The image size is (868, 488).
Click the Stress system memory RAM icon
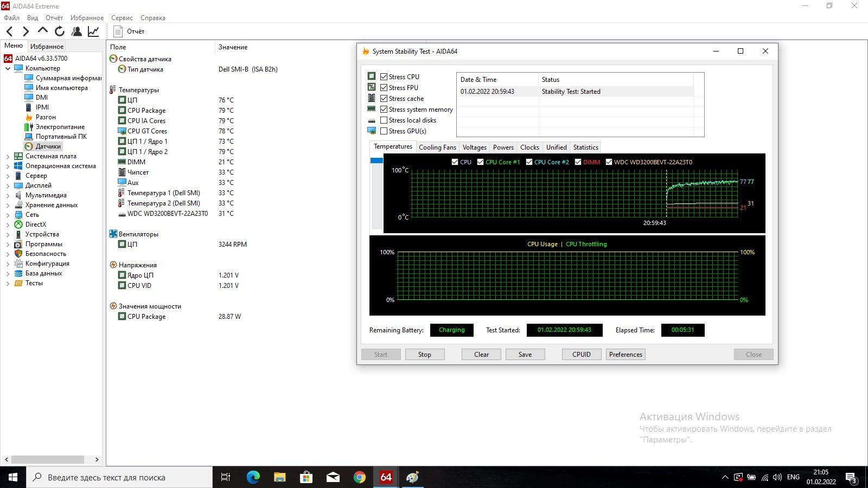(372, 109)
